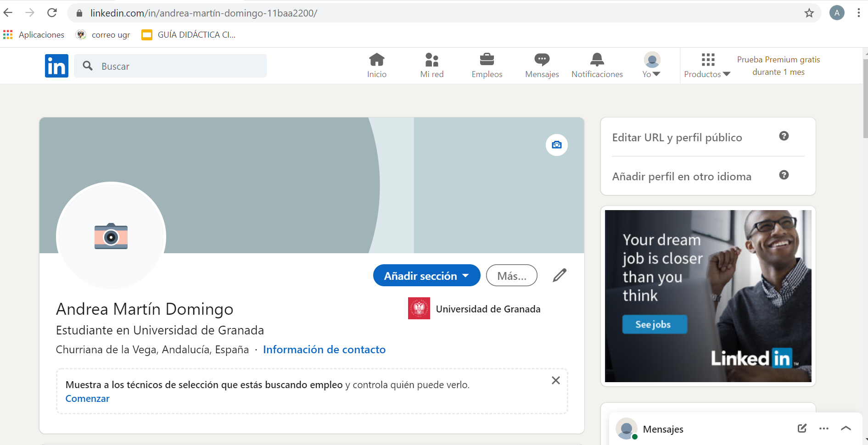Screen dimensions: 868x445
Task: Open the Añadir sección dropdown
Action: tap(426, 276)
